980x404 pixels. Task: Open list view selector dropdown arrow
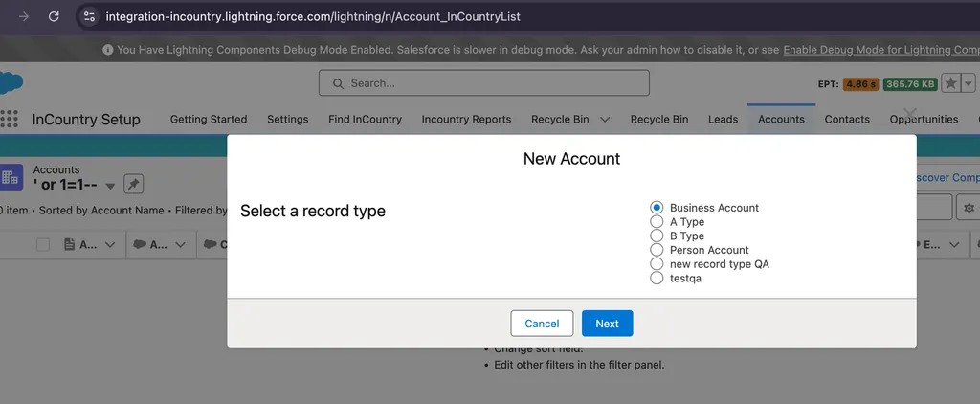click(110, 186)
